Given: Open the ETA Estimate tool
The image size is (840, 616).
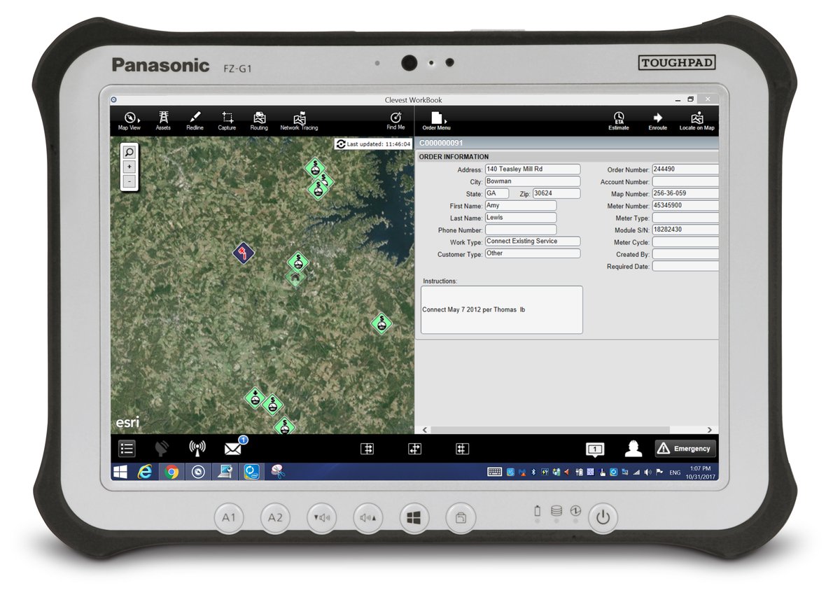Looking at the screenshot, I should [619, 120].
